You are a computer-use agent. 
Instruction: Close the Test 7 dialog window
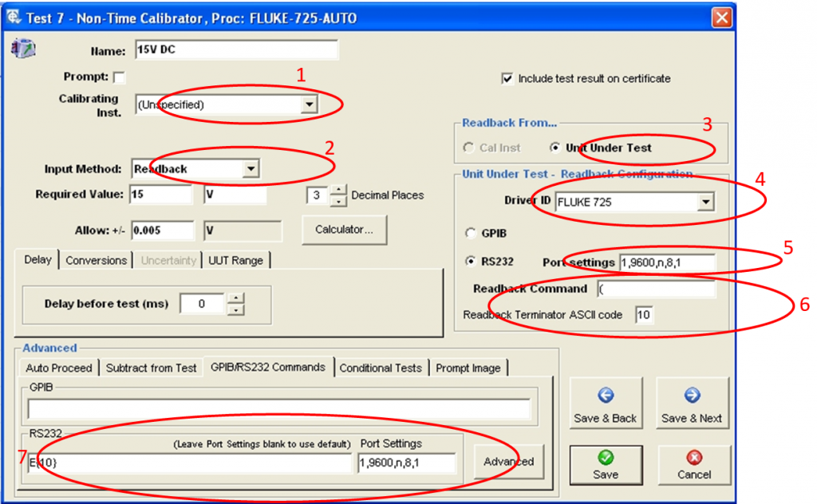pos(721,17)
